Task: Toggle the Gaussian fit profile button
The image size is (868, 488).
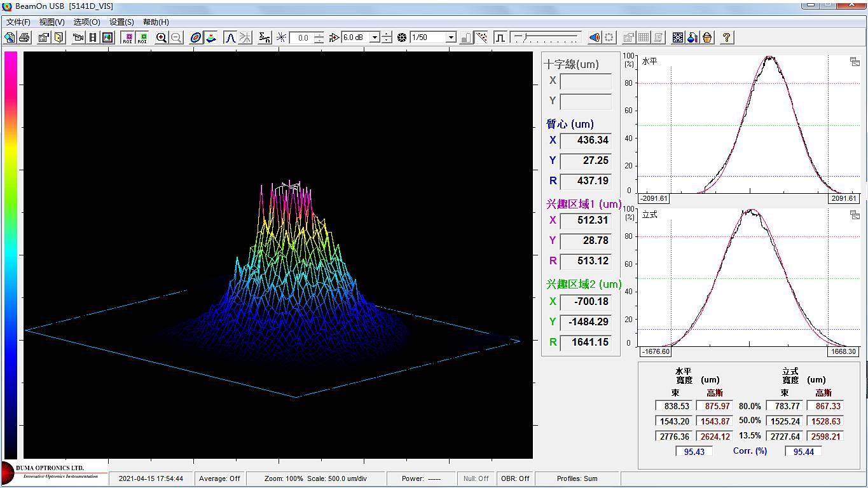Action: point(230,37)
